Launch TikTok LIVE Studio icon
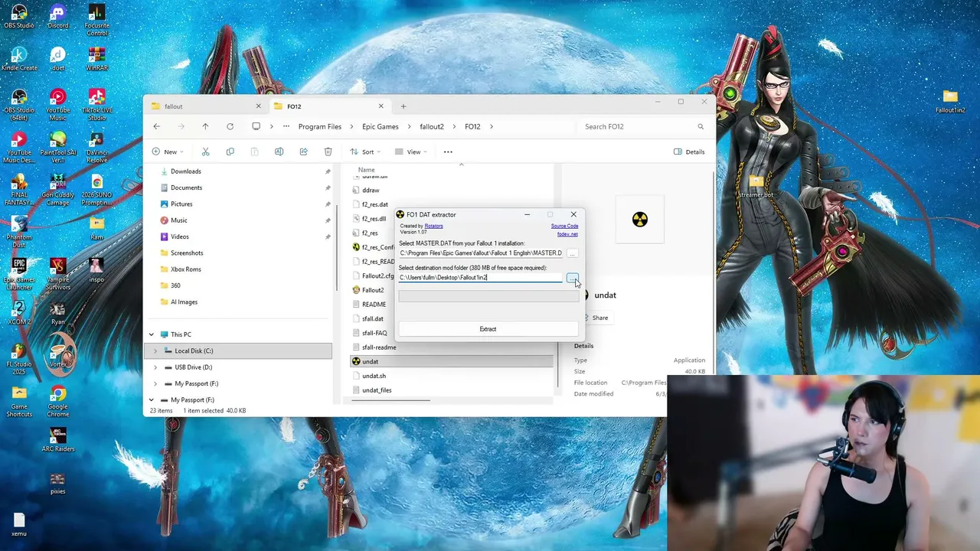980x551 pixels. coord(96,105)
